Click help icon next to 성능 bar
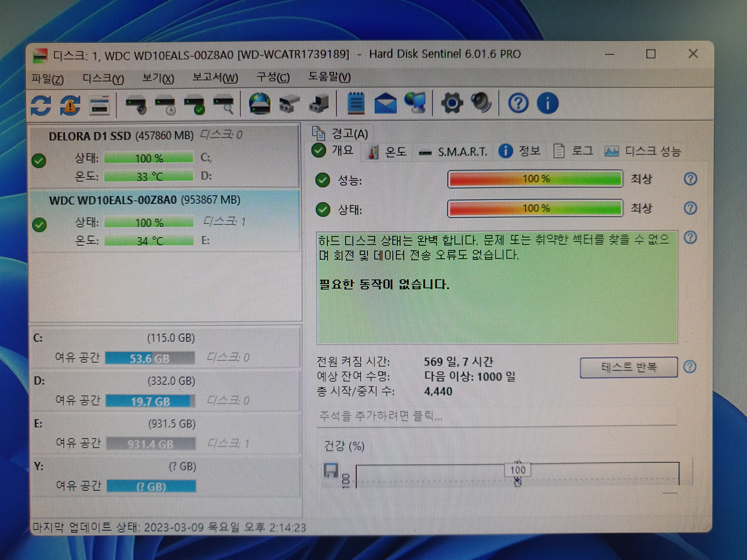The image size is (747, 560). [690, 179]
